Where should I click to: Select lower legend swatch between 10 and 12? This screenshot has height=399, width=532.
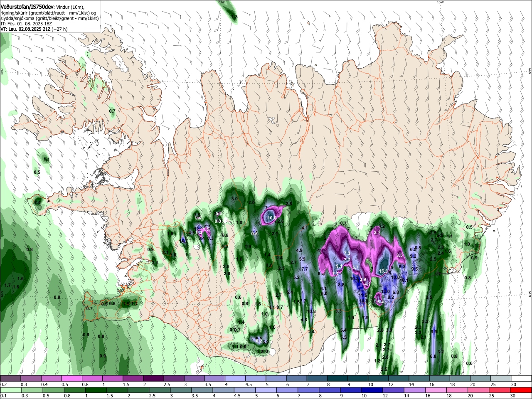point(372,390)
